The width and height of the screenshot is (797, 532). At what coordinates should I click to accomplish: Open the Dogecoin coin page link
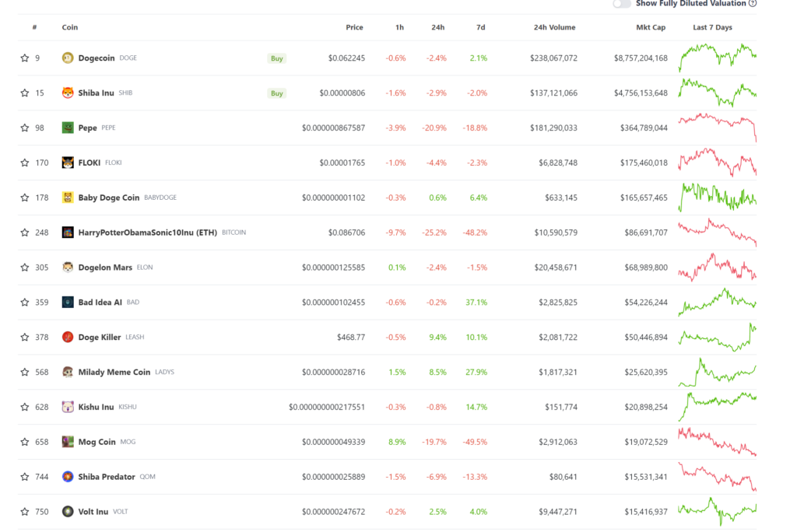(97, 58)
